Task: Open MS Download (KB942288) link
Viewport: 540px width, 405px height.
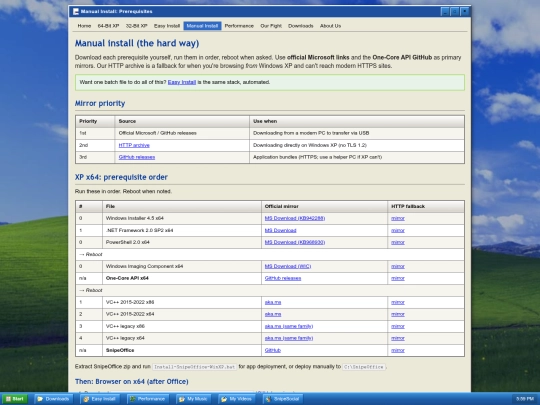Action: pos(295,218)
